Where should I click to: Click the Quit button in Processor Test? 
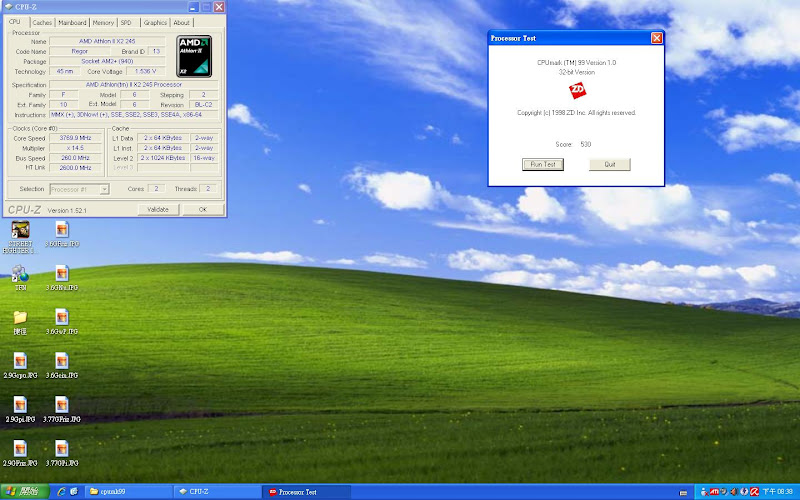(609, 164)
